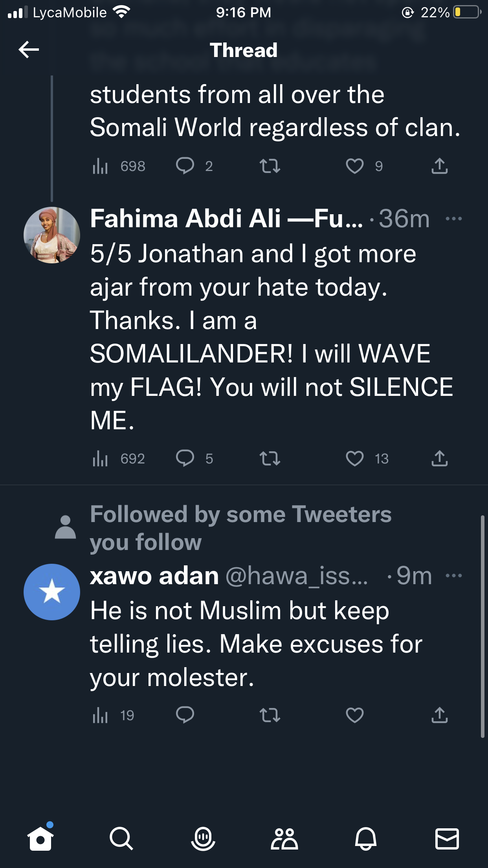Viewport: 488px width, 868px height.
Task: Share Fahima Abdi Ali's tweet
Action: click(439, 458)
